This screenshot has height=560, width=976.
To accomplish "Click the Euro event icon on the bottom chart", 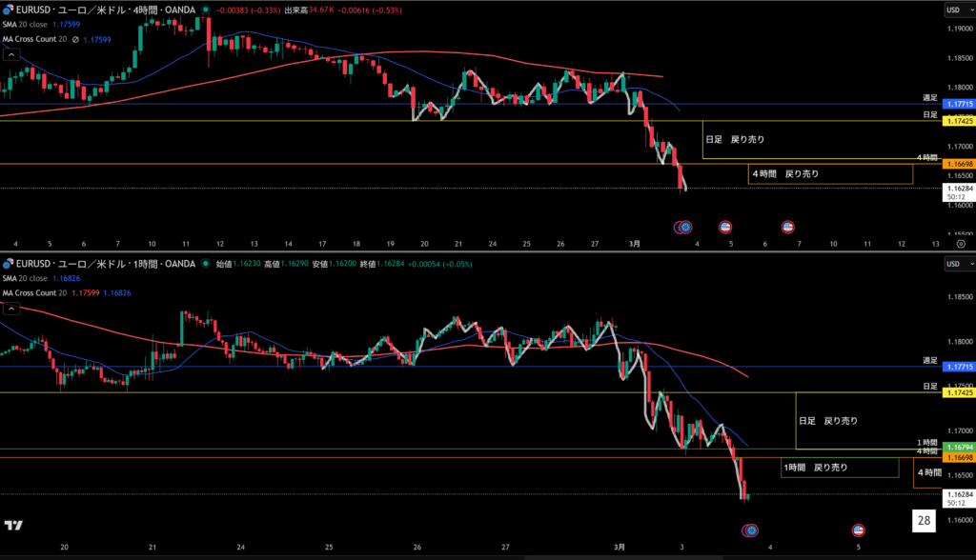I will point(751,530).
